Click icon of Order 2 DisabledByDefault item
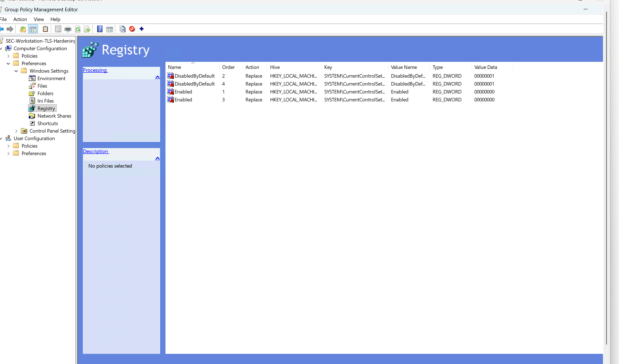 [x=170, y=76]
